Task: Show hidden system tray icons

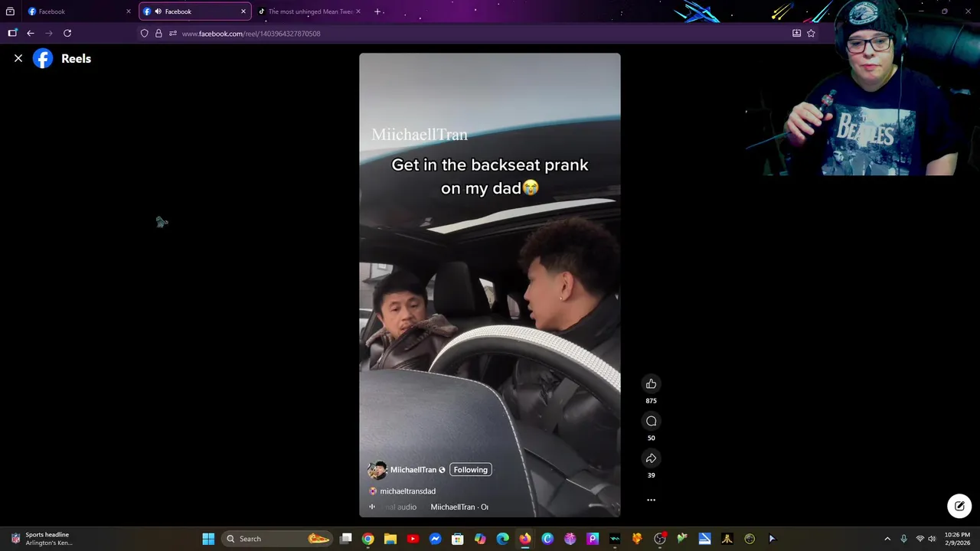Action: click(x=887, y=539)
